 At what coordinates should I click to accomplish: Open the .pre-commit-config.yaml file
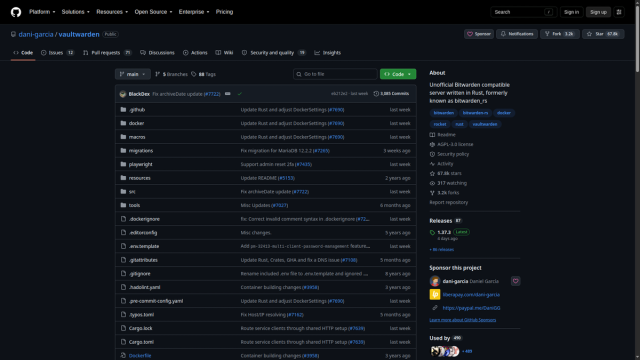pyautogui.click(x=156, y=301)
